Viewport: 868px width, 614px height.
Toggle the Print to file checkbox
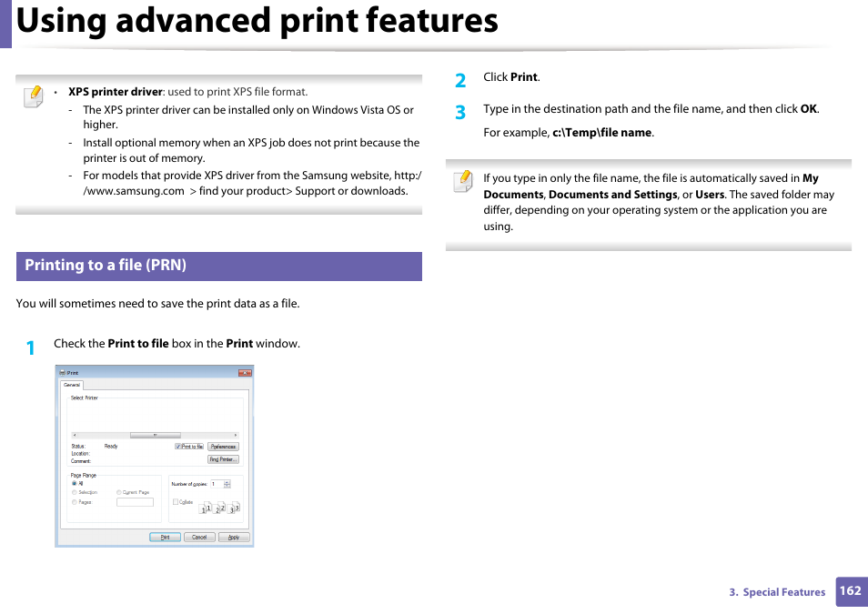[x=177, y=447]
